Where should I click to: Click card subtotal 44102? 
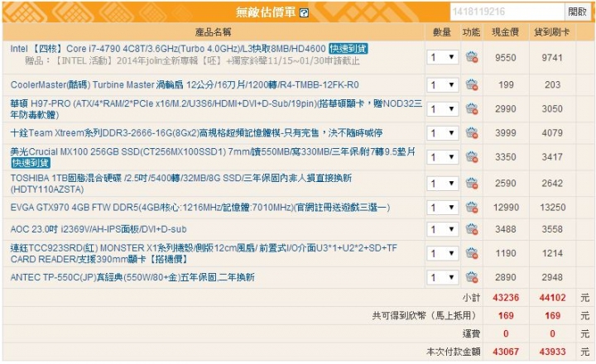pyautogui.click(x=552, y=298)
